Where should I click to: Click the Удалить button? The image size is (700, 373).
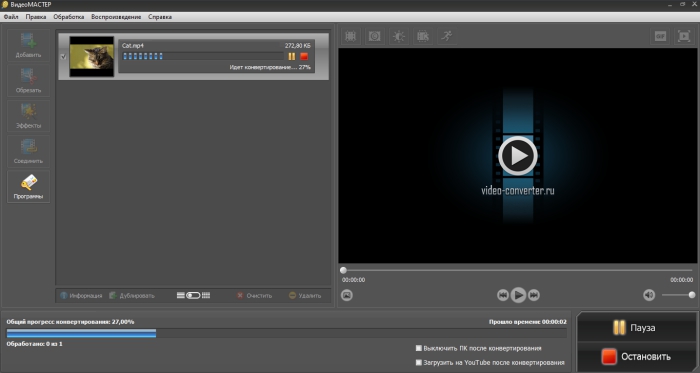(305, 295)
